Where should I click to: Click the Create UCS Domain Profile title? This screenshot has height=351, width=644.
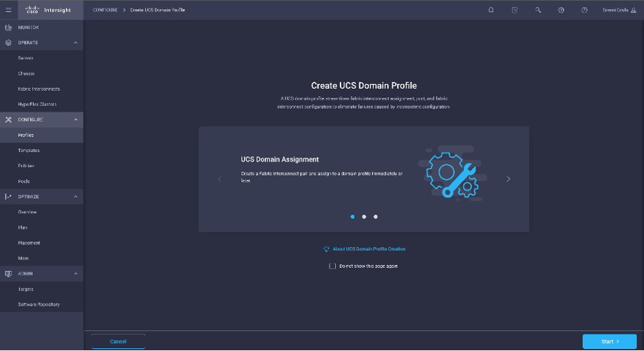(x=364, y=86)
